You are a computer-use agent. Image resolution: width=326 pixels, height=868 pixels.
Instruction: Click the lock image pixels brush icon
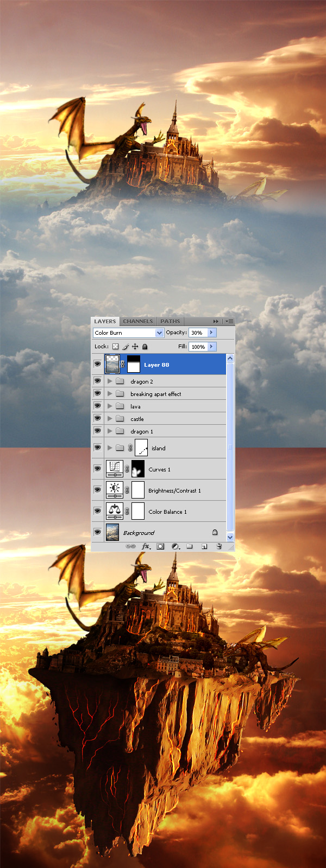(x=126, y=347)
